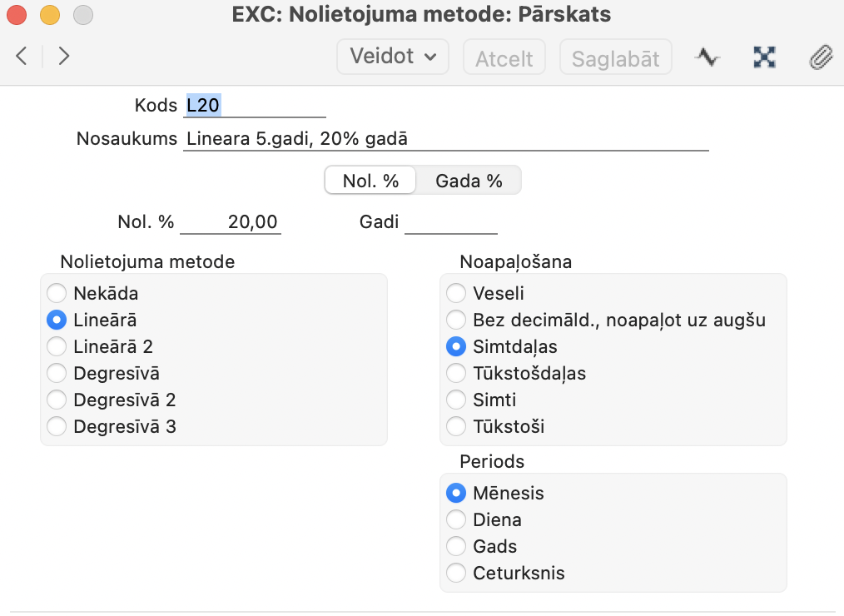Open record history activity icon
Image resolution: width=844 pixels, height=616 pixels.
pyautogui.click(x=707, y=57)
